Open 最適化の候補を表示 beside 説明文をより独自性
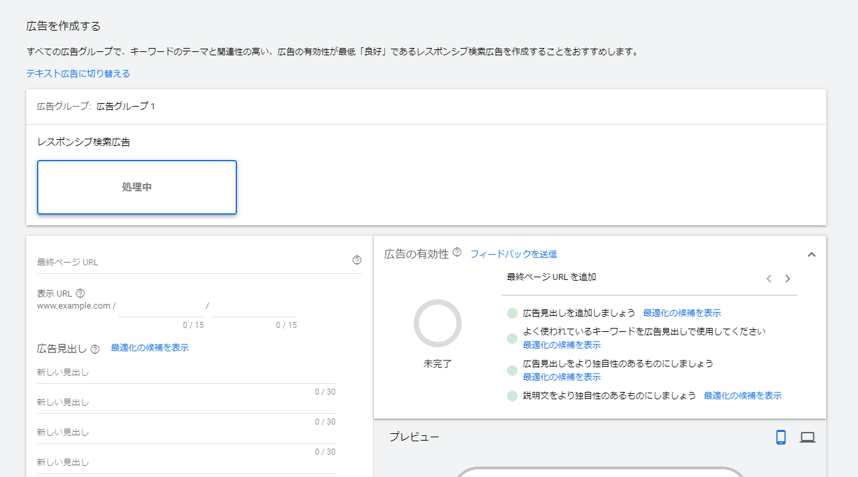Image resolution: width=858 pixels, height=477 pixels. tap(743, 395)
